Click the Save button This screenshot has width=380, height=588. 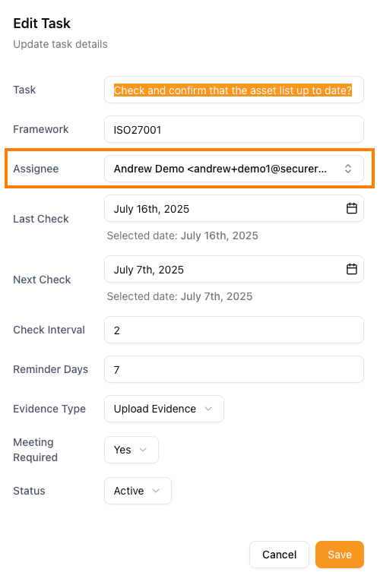340,555
